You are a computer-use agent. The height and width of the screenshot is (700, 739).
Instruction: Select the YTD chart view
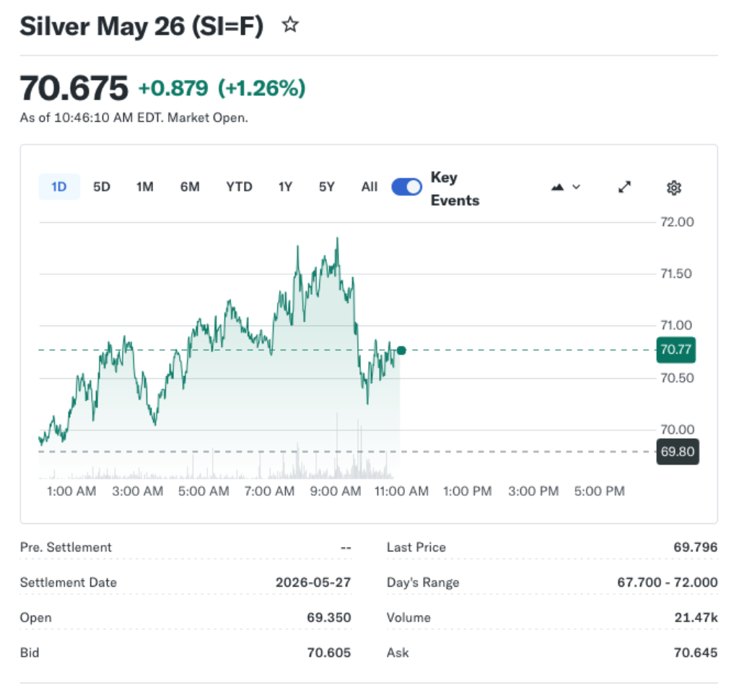239,186
